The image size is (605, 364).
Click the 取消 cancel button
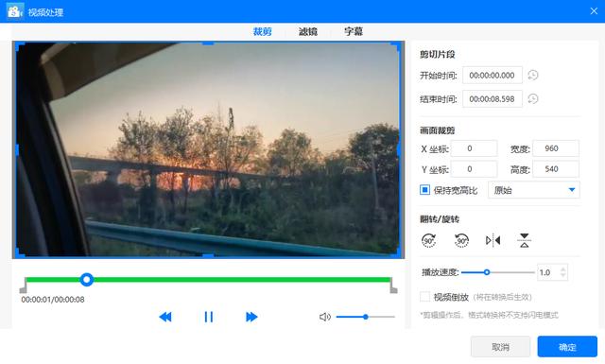click(500, 347)
